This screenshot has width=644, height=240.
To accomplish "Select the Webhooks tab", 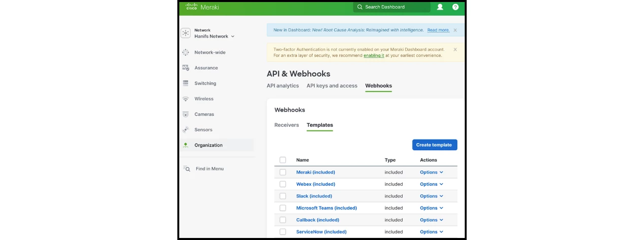I will 379,86.
